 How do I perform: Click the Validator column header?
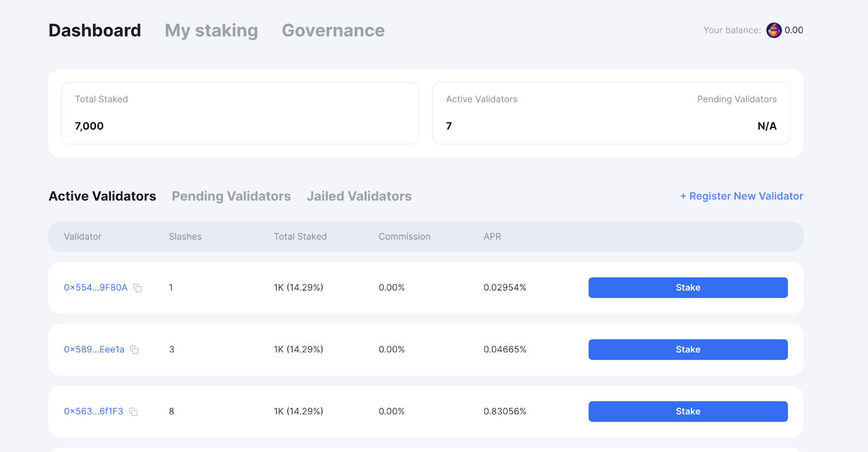tap(83, 237)
